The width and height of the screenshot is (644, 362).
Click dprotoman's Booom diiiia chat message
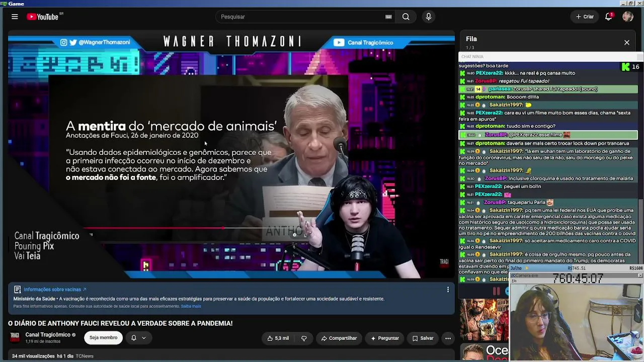(548, 97)
